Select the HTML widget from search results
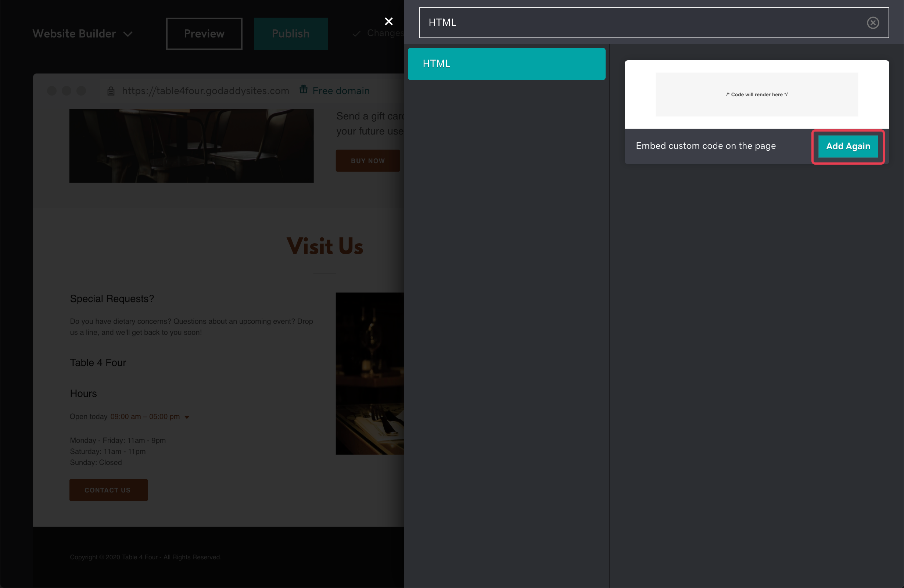 click(506, 64)
